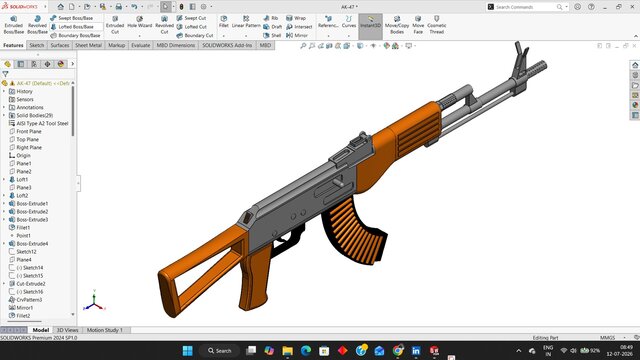640x360 pixels.
Task: Open the Hole Wizard tool
Action: pos(140,22)
